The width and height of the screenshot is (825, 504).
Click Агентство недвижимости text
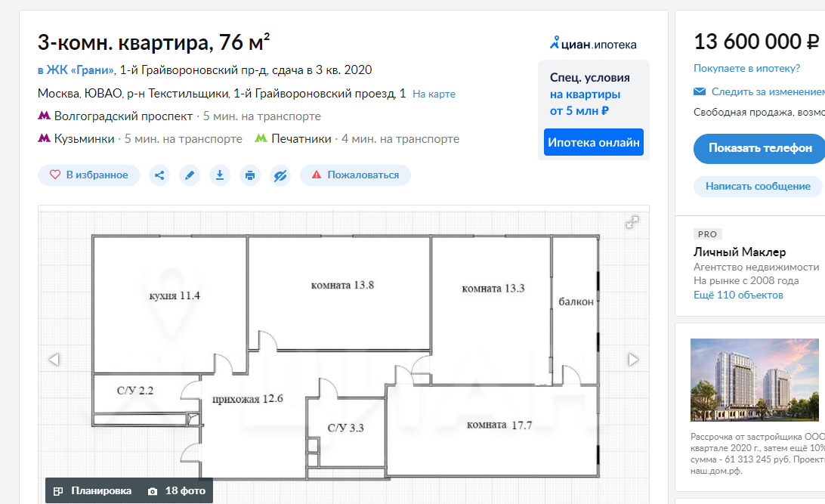pyautogui.click(x=756, y=267)
